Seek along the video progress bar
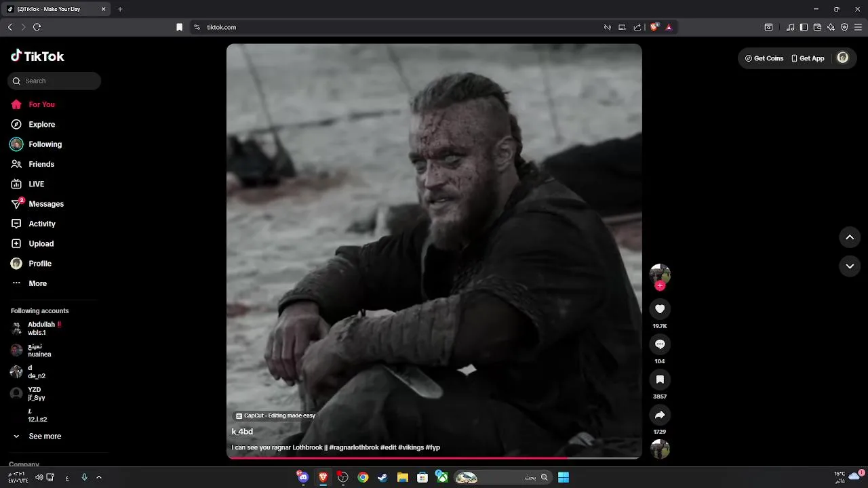The image size is (868, 488). pos(434,458)
